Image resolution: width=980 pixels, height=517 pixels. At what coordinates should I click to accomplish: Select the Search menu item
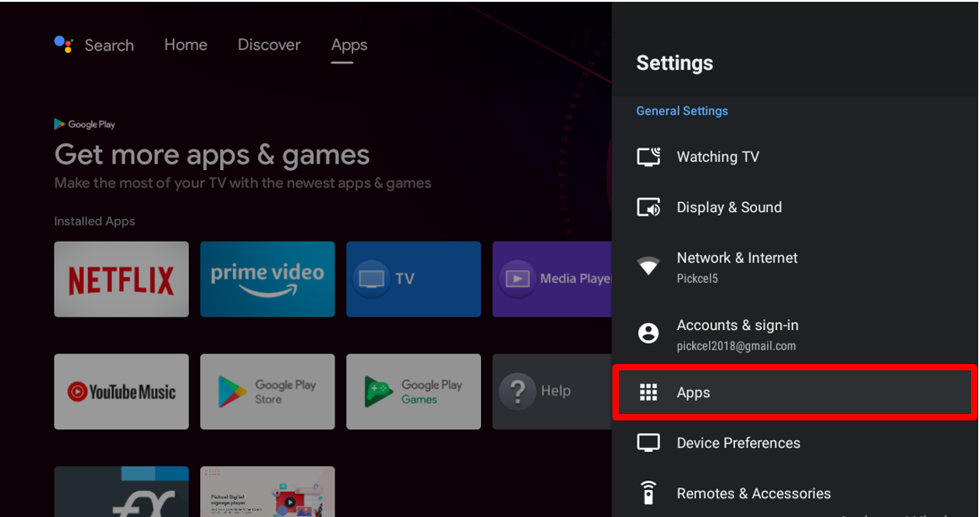tap(109, 45)
